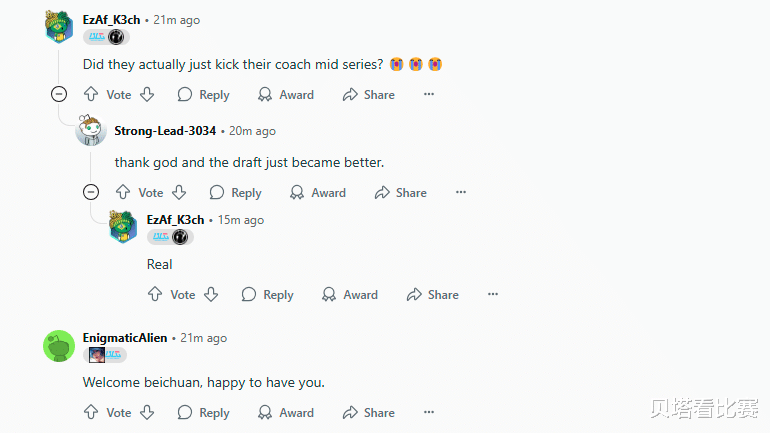Open more options on Strong-Lead-3034's comment
This screenshot has height=433, width=770.
(x=461, y=193)
